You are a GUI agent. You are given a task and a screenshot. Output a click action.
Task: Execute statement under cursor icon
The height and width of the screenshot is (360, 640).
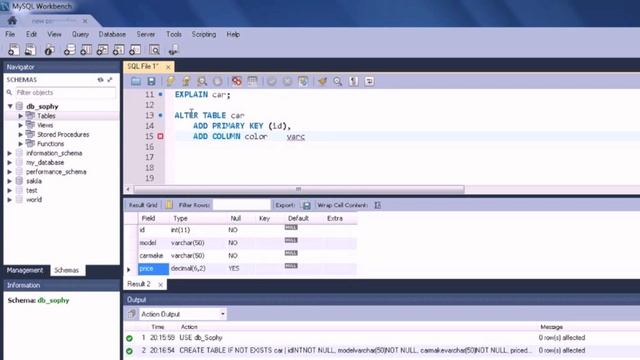pyautogui.click(x=186, y=81)
